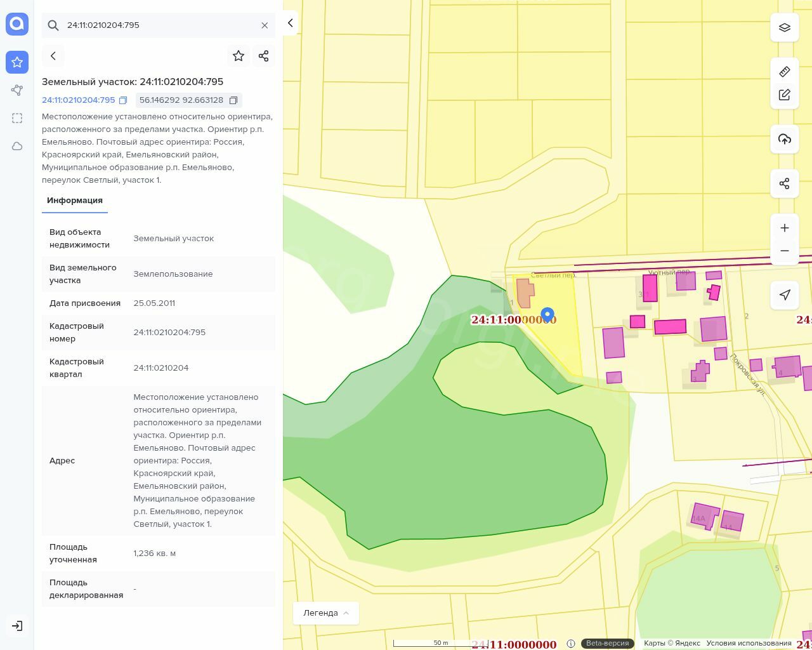Zoom in on the map
812x650 pixels.
pyautogui.click(x=784, y=228)
